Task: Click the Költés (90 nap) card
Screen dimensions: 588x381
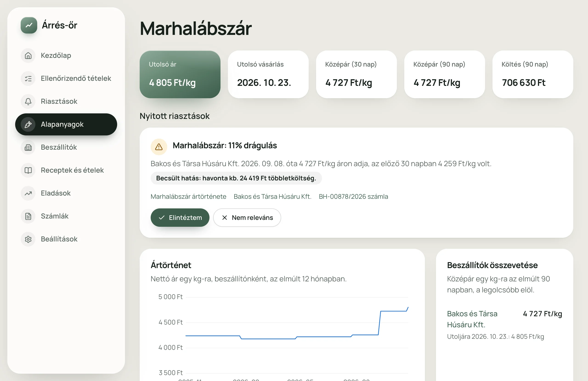Action: point(533,74)
